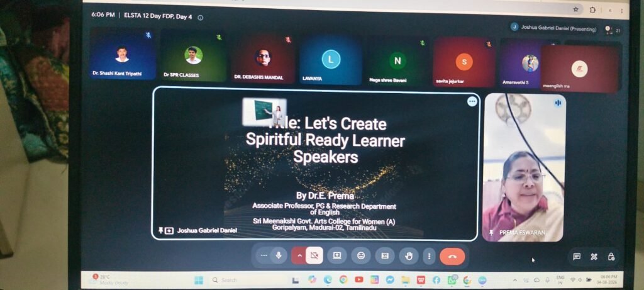644x290 pixels.
Task: Click Joshua Gabriel Daniel (Presenting) indicator
Action: [554, 28]
